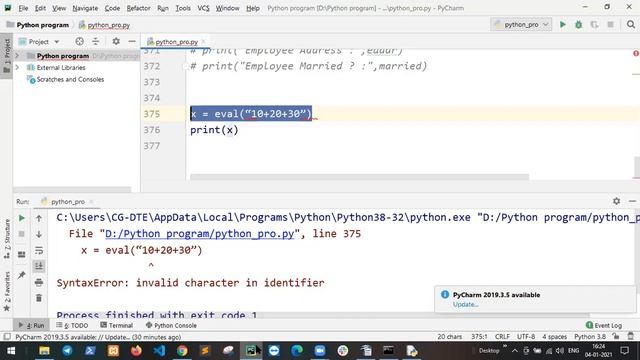Open the Navigate menu
This screenshot has height=360, width=640.
(85, 8)
